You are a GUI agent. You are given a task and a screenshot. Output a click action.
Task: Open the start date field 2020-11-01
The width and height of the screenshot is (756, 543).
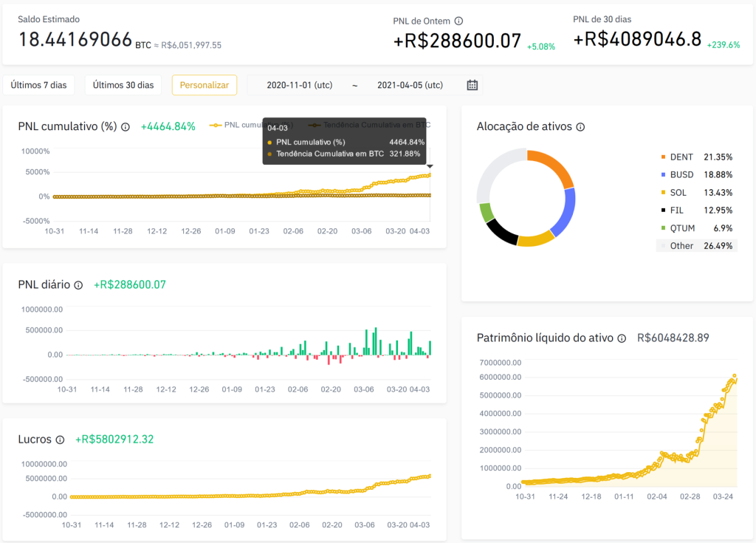[299, 85]
